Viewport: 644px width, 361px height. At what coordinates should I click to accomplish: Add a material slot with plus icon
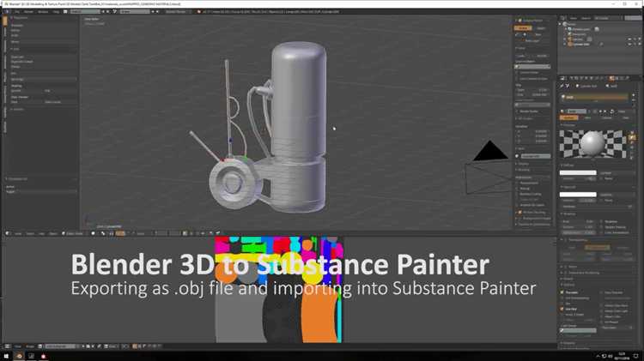pos(633,95)
